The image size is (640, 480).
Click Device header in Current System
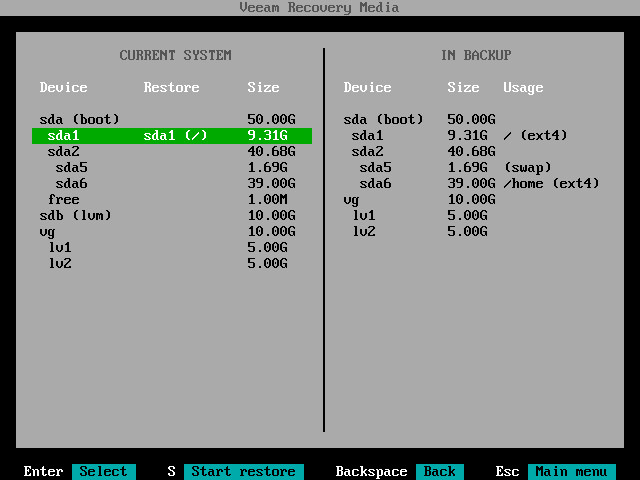tap(63, 87)
